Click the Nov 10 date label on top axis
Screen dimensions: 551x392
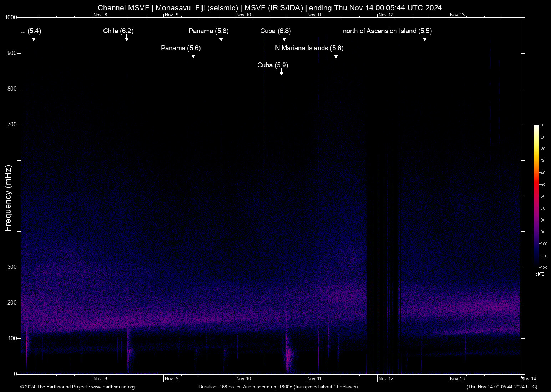244,15
